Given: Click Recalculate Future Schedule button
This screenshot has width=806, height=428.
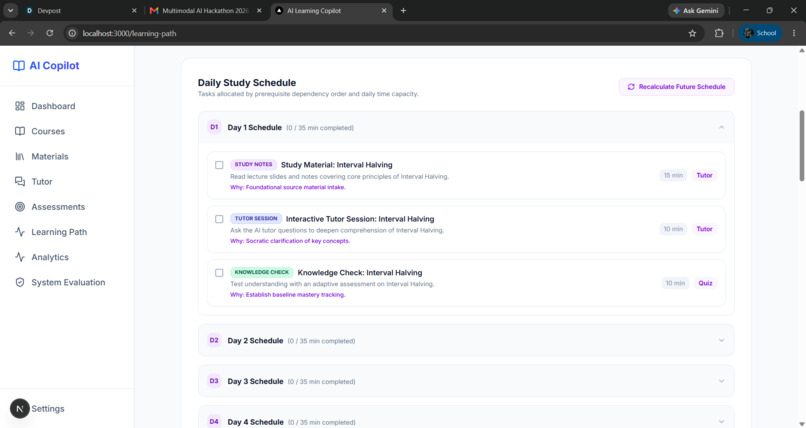Looking at the screenshot, I should [676, 87].
